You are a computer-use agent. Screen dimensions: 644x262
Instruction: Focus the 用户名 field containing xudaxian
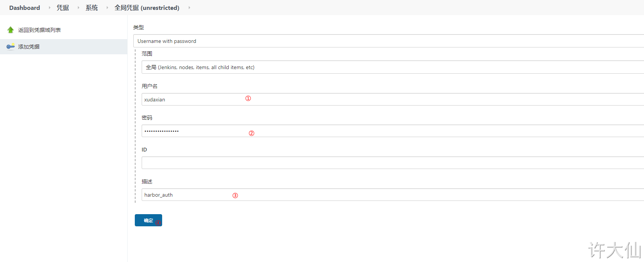point(393,99)
